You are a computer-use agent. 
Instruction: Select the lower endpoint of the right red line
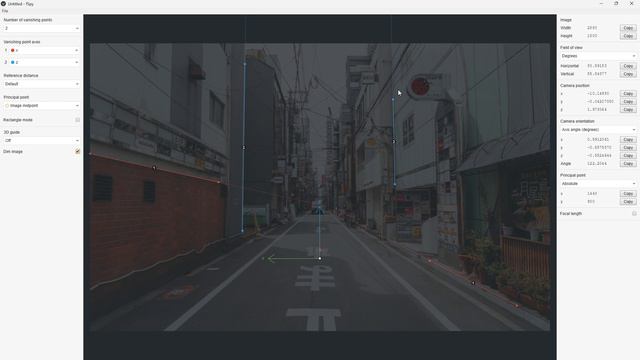[517, 306]
